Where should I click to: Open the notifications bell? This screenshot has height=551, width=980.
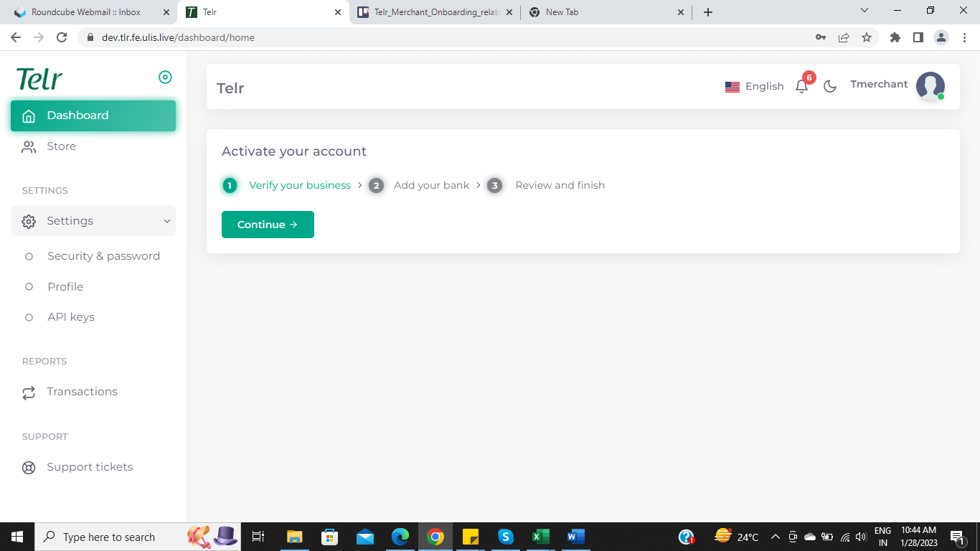pyautogui.click(x=802, y=87)
